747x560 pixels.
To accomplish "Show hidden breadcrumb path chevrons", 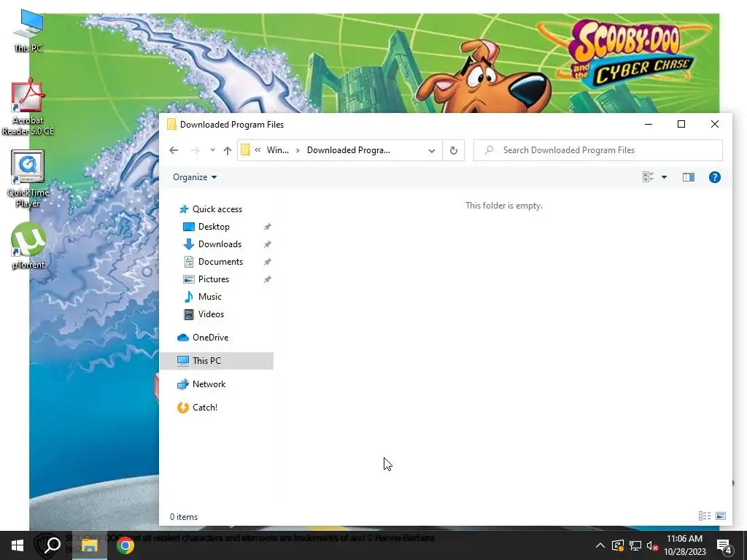I will pyautogui.click(x=258, y=150).
